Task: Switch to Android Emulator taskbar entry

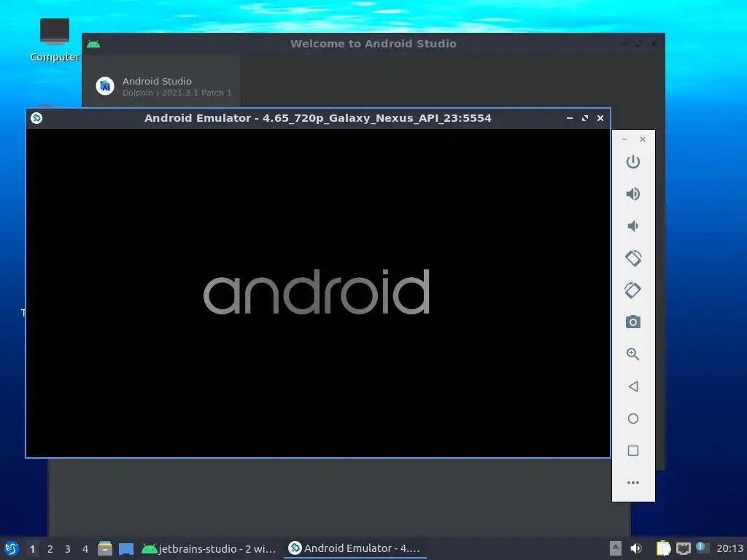Action: (x=355, y=548)
